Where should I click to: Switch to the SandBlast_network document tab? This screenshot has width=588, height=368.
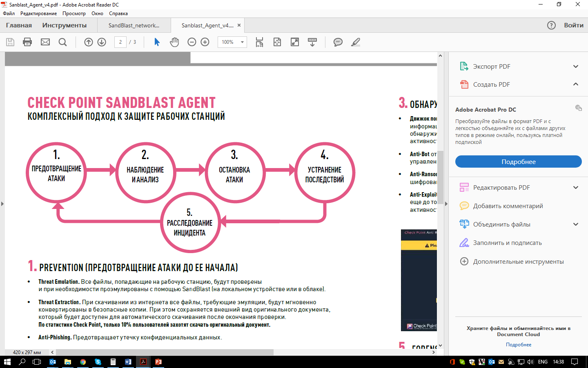tap(134, 25)
